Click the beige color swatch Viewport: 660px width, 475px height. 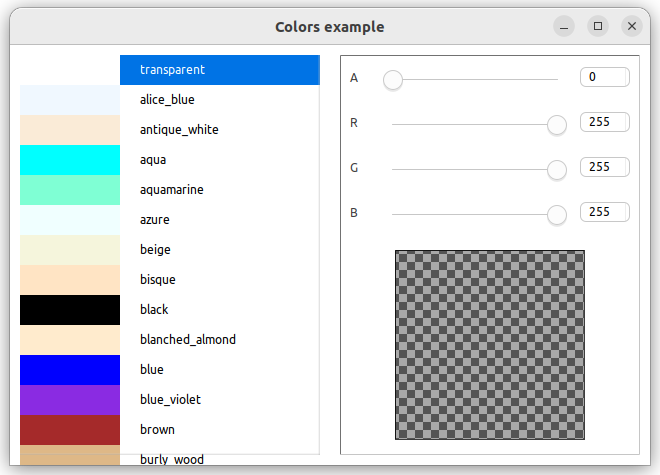[70, 250]
